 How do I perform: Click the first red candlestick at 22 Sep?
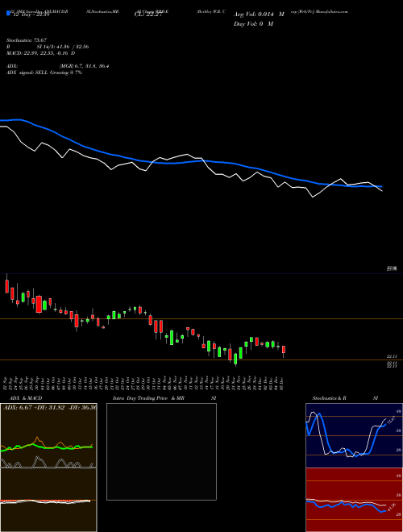coord(6,286)
